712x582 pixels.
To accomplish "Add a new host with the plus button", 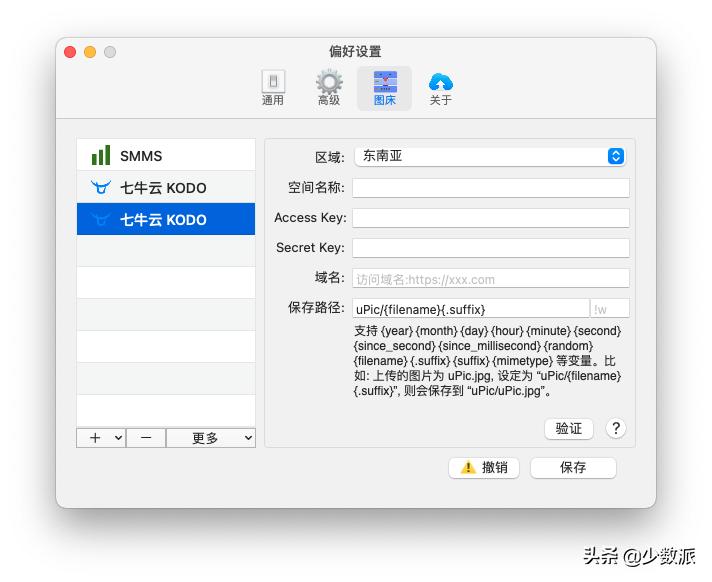I will click(101, 438).
